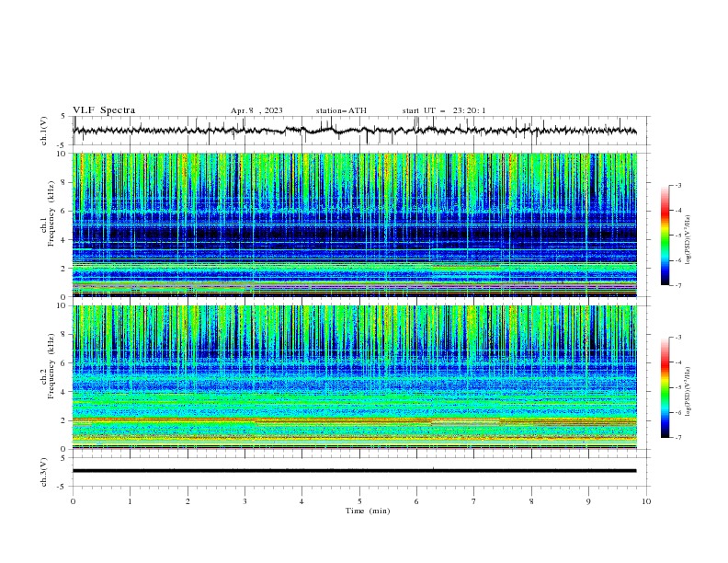Click the "7" tick on Time axis
This screenshot has width=728, height=563.
(474, 501)
